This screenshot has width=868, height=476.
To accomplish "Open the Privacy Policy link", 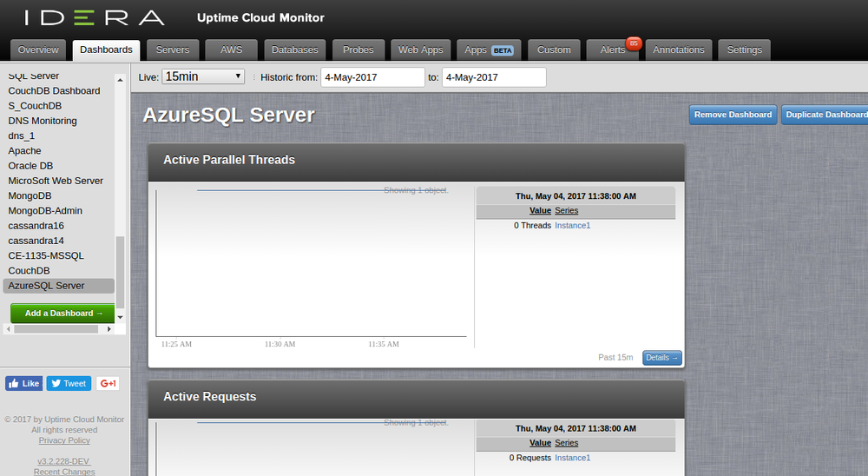I will click(64, 440).
